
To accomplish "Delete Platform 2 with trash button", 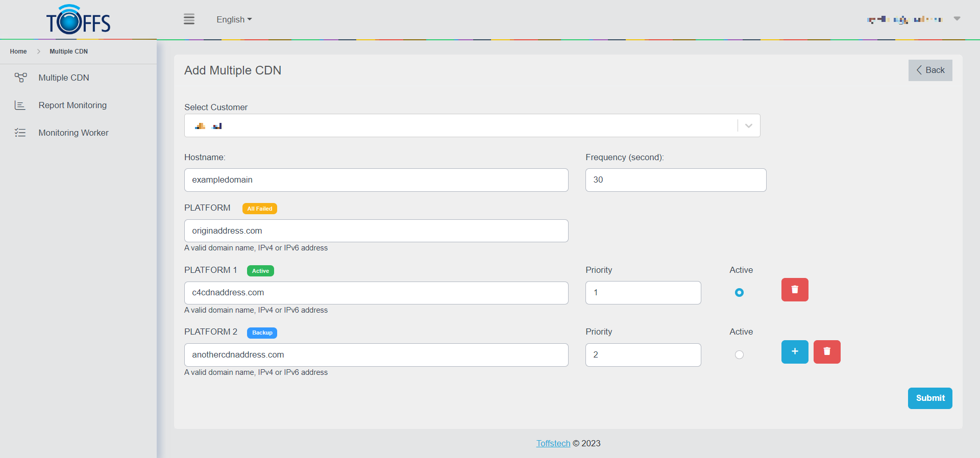I will (x=826, y=352).
